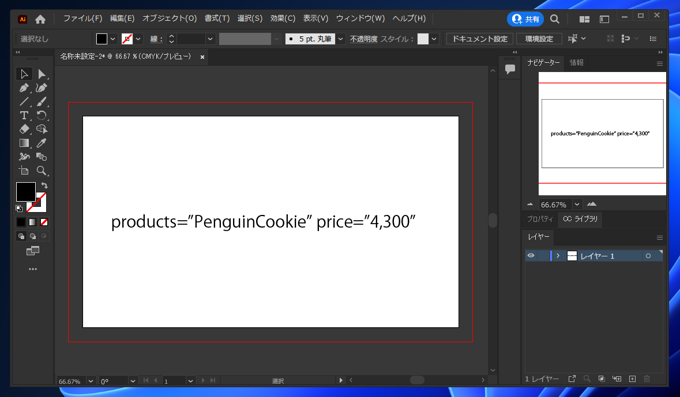Open the Arrange Documents icon
This screenshot has width=680, height=397.
584,19
